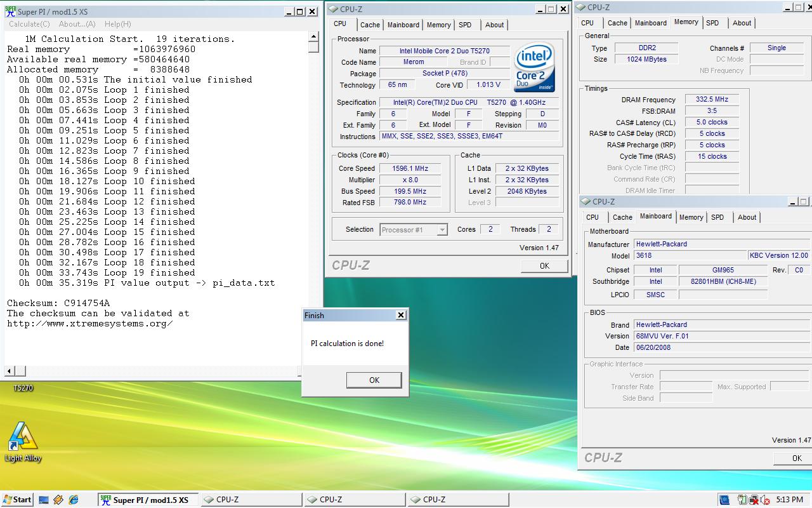
Task: Click the CAS# Latency 5.0 clocks field
Action: click(x=712, y=122)
